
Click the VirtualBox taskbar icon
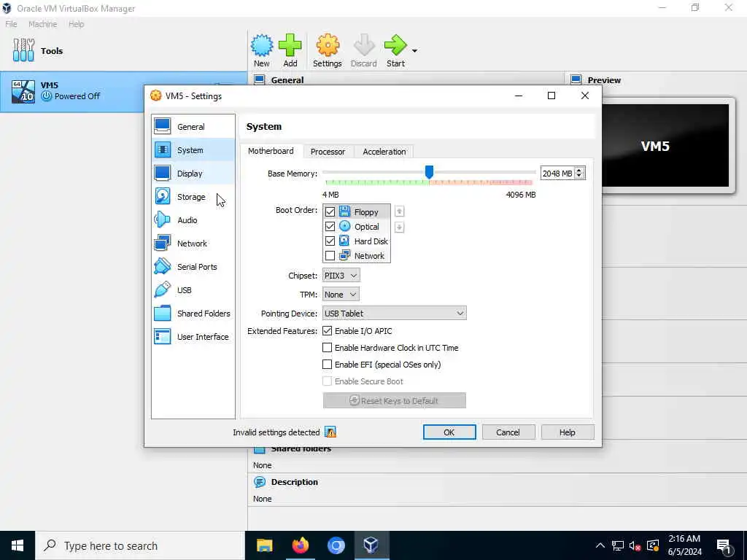tap(371, 545)
